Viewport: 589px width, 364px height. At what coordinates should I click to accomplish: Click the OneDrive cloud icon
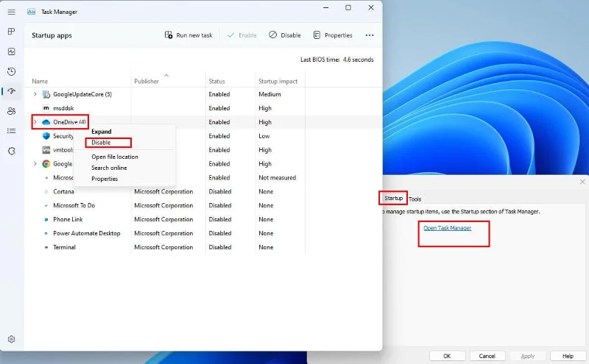coord(46,122)
